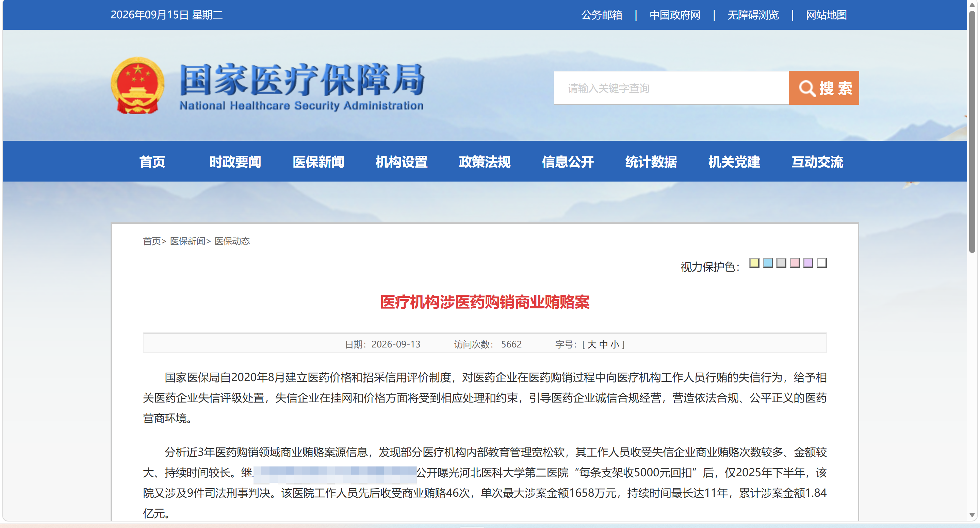
Task: Set font size to 中 (medium)
Action: click(603, 344)
